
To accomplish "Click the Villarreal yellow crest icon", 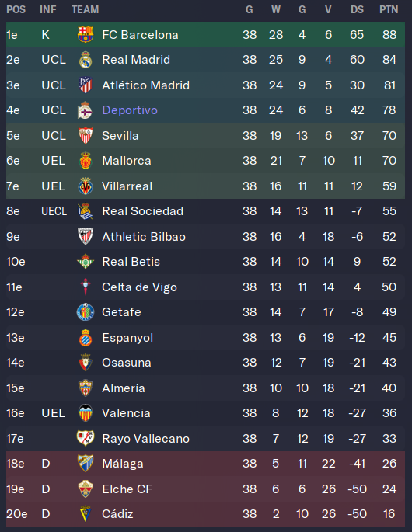I will pyautogui.click(x=86, y=186).
